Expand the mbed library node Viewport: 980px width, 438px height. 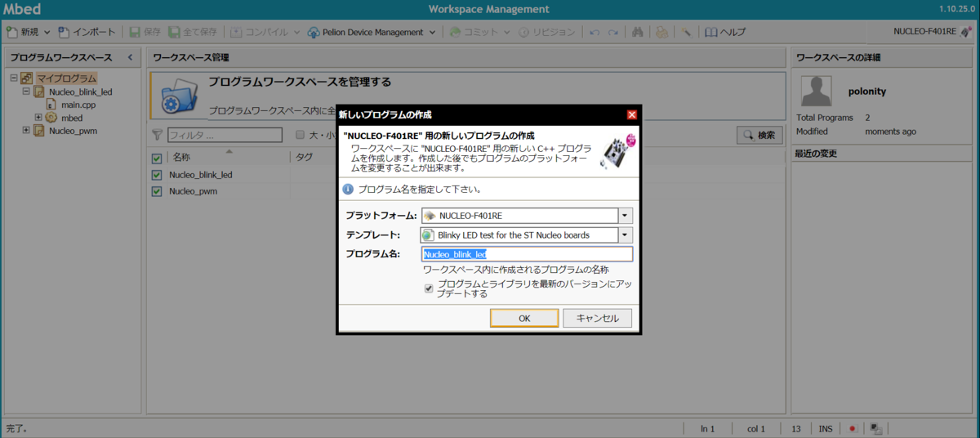coord(38,118)
